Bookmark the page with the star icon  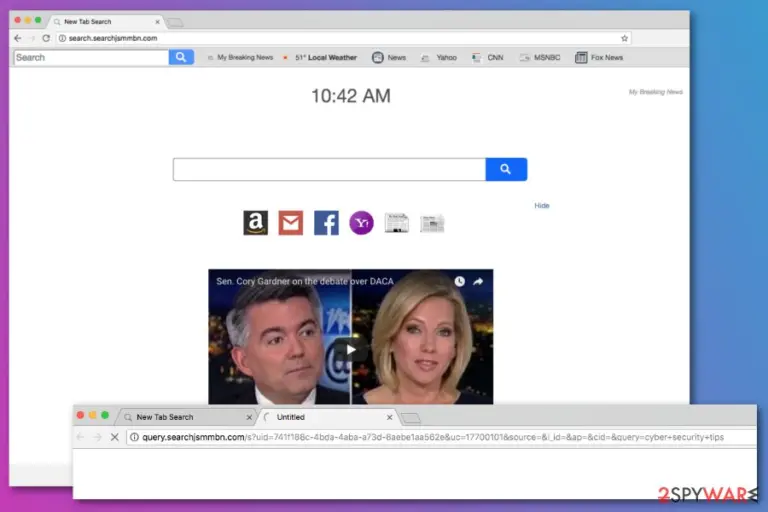[624, 38]
